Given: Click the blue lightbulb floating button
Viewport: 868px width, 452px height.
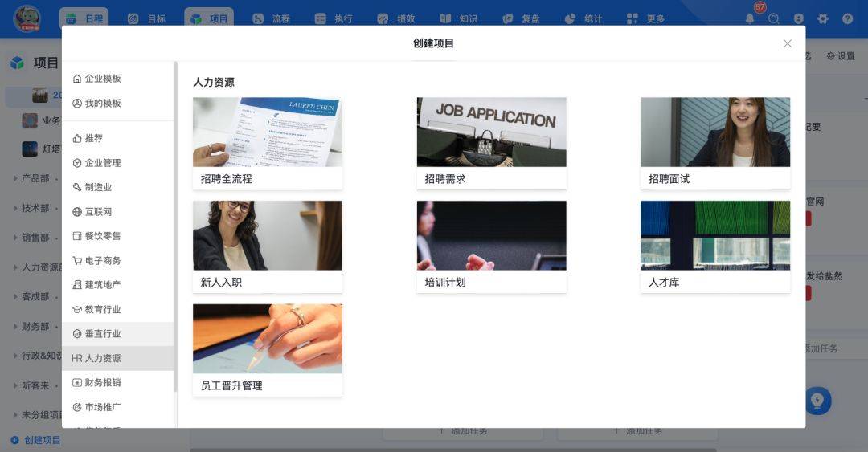Looking at the screenshot, I should [817, 401].
